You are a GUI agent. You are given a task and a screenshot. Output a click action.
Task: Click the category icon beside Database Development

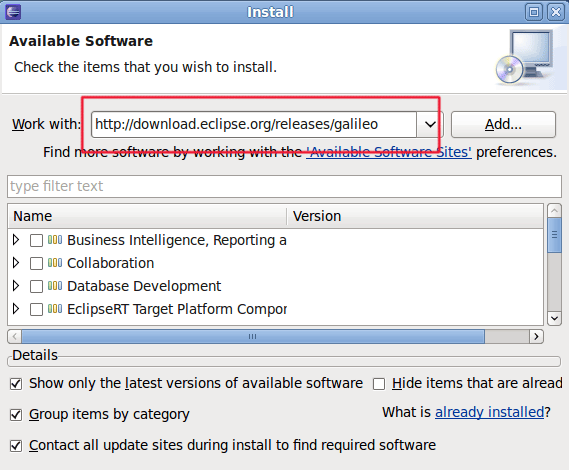click(x=55, y=286)
